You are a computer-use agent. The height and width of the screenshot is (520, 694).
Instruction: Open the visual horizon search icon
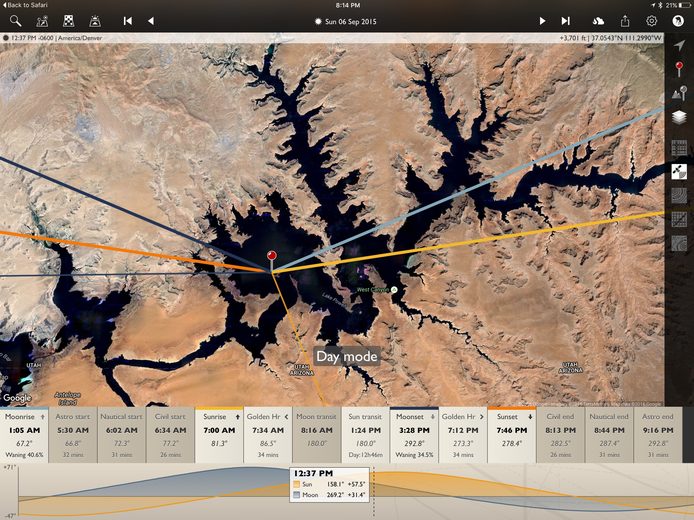[95, 21]
